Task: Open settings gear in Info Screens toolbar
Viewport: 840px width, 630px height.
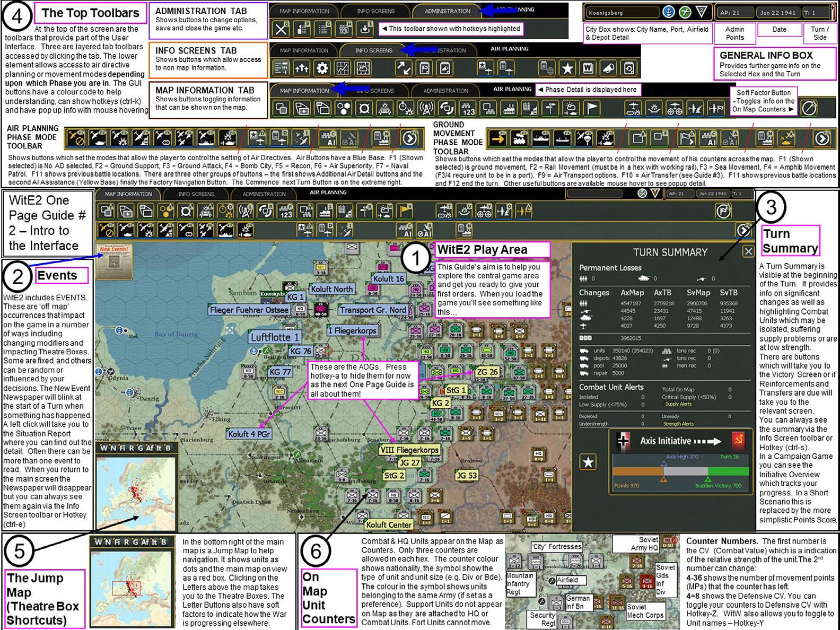Action: tap(322, 68)
